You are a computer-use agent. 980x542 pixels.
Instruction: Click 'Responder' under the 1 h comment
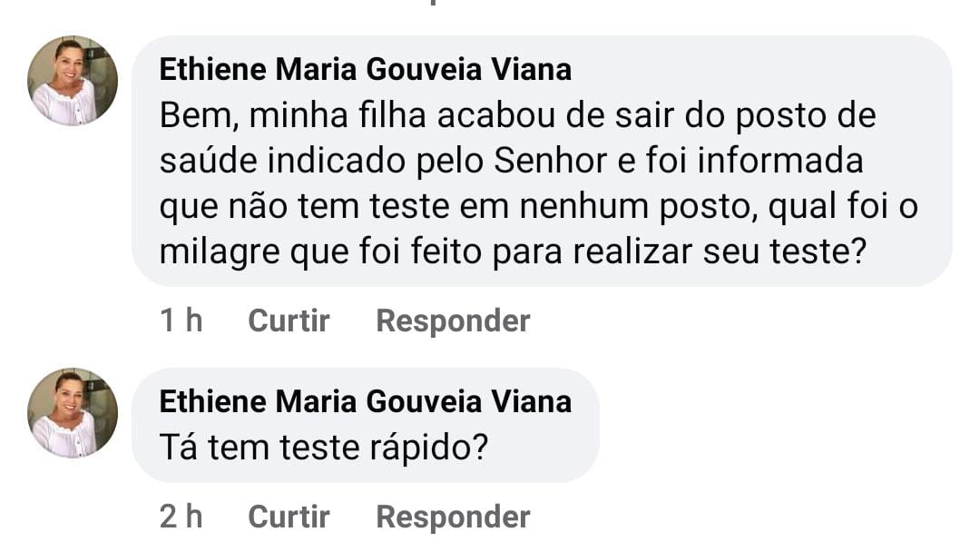coord(453,320)
